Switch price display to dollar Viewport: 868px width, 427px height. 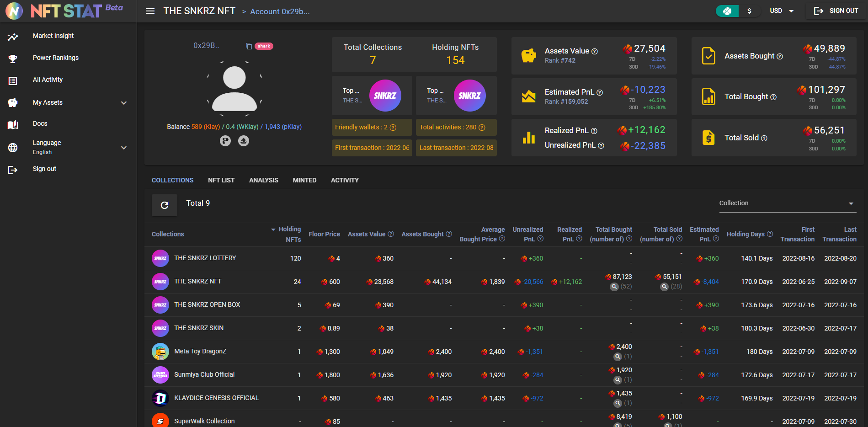749,11
